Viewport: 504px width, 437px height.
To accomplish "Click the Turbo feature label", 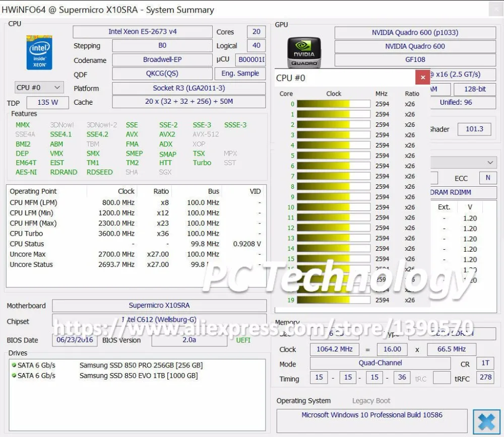I will (x=202, y=163).
